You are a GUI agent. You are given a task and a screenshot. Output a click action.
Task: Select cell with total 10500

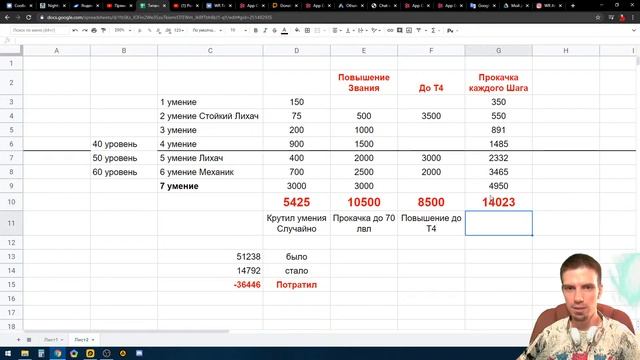click(364, 202)
